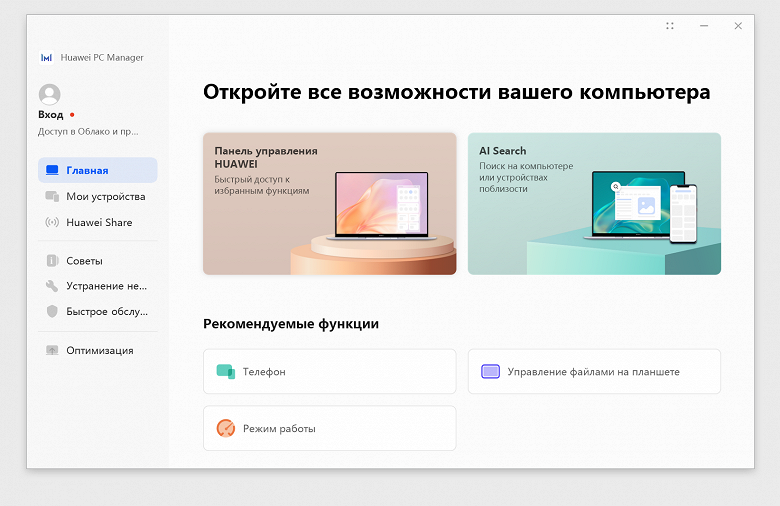Open the Huawei Share section
Image resolution: width=780 pixels, height=506 pixels.
(x=98, y=222)
